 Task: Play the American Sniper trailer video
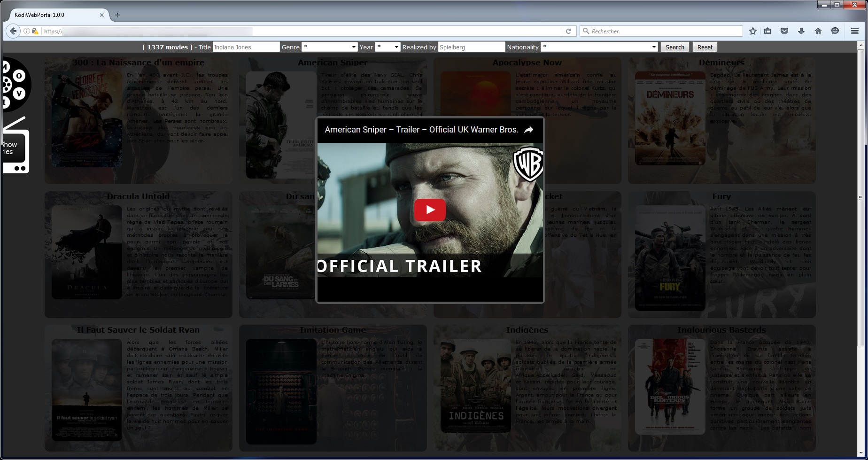pos(430,210)
